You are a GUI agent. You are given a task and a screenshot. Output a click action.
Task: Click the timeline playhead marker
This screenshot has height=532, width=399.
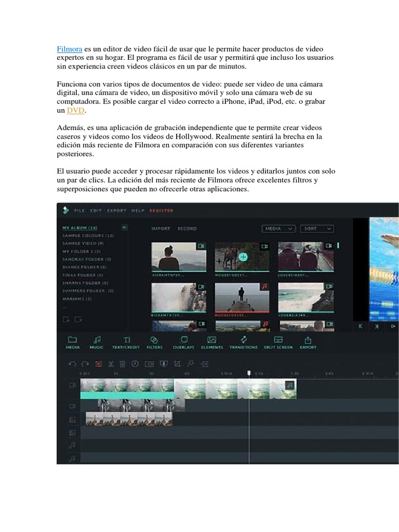tap(249, 373)
